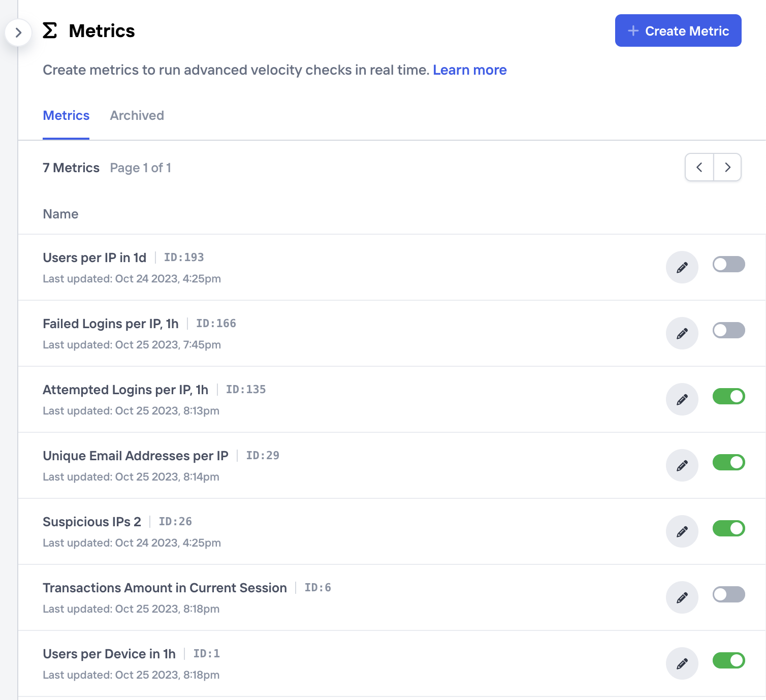Go to the previous page arrow

coord(699,167)
